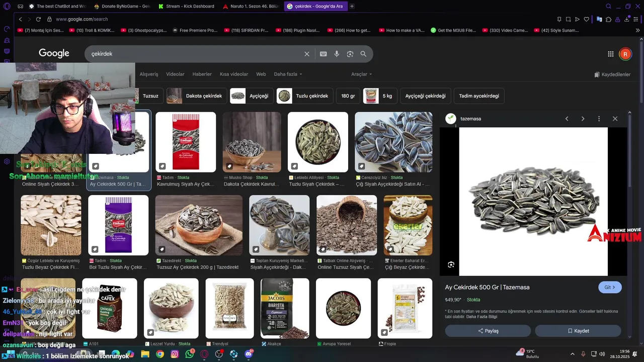Switch to Haberler results tab
This screenshot has width=644, height=362.
click(x=202, y=74)
